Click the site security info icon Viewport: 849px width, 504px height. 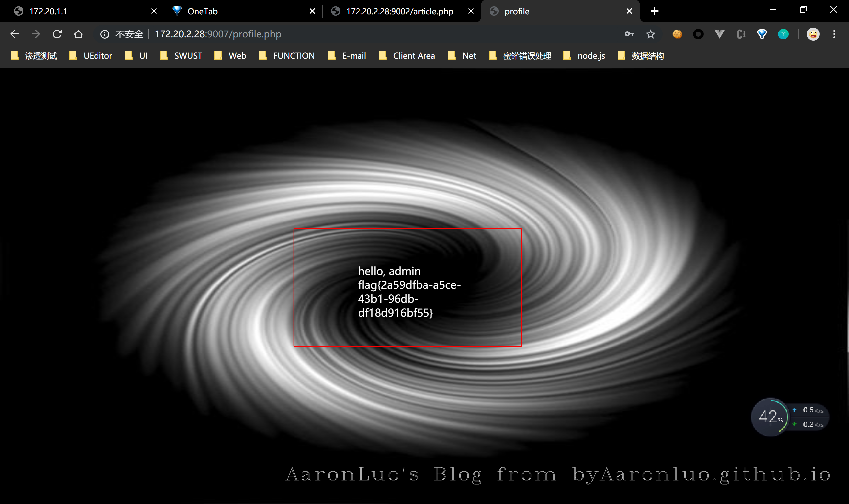(x=105, y=34)
